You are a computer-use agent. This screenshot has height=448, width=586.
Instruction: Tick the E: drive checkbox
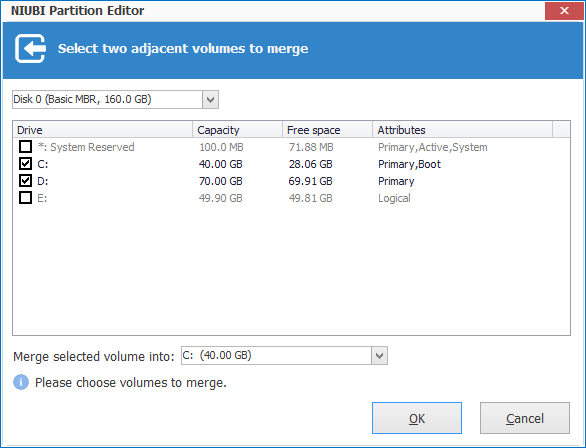25,198
